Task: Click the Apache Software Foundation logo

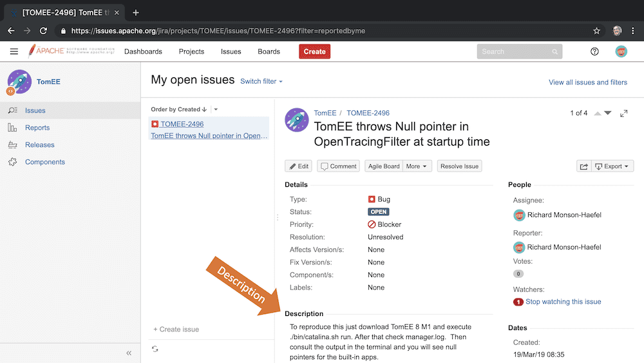Action: click(71, 51)
